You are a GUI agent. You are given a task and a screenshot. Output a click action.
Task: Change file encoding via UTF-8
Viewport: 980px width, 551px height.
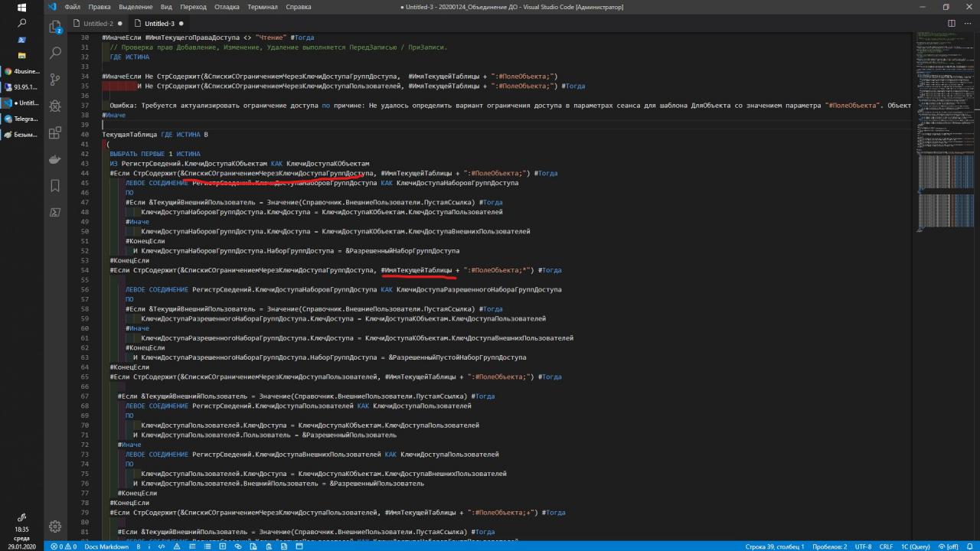pyautogui.click(x=863, y=546)
